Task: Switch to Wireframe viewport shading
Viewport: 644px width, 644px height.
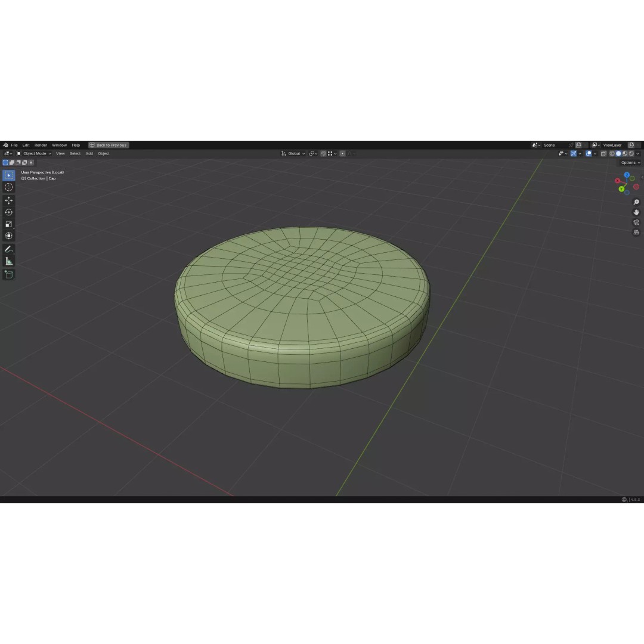Action: tap(612, 154)
